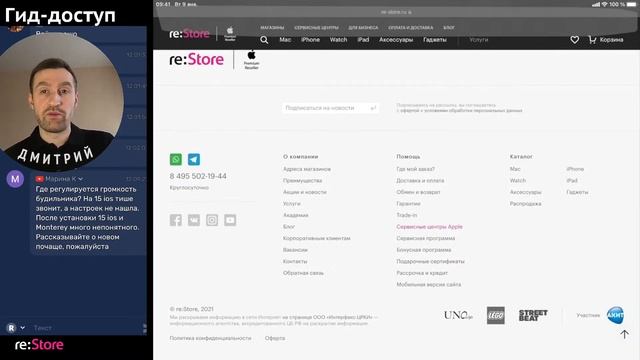640x360 pixels.
Task: Open Оплата и доставка top link
Action: coord(411,28)
